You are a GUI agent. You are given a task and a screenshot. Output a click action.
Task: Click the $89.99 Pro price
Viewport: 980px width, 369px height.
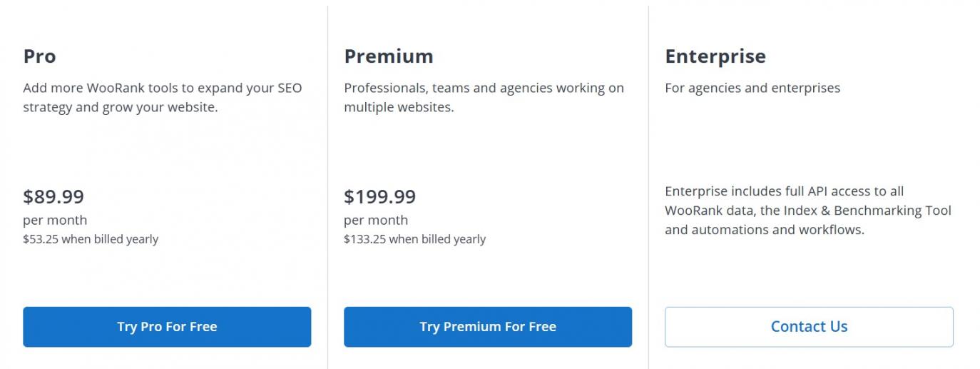[53, 196]
